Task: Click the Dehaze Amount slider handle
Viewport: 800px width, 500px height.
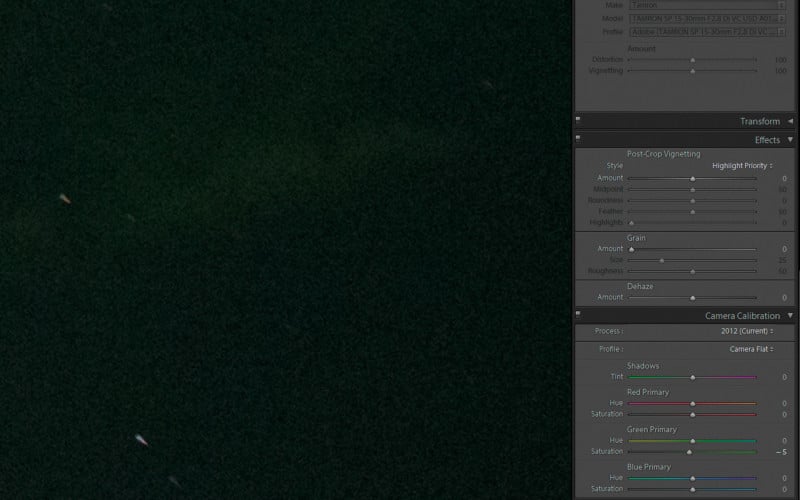Action: coord(692,298)
